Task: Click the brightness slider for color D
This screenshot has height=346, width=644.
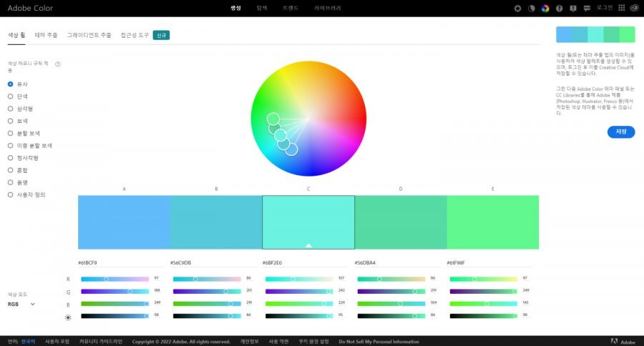Action: click(391, 316)
